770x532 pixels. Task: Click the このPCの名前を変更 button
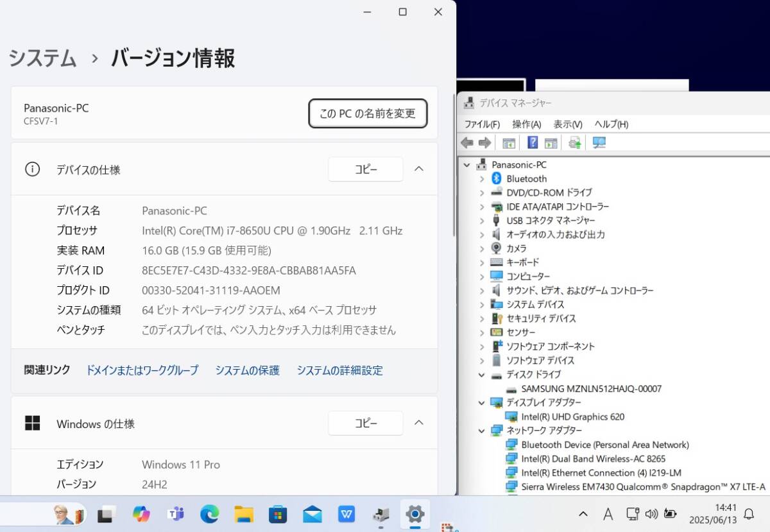367,113
